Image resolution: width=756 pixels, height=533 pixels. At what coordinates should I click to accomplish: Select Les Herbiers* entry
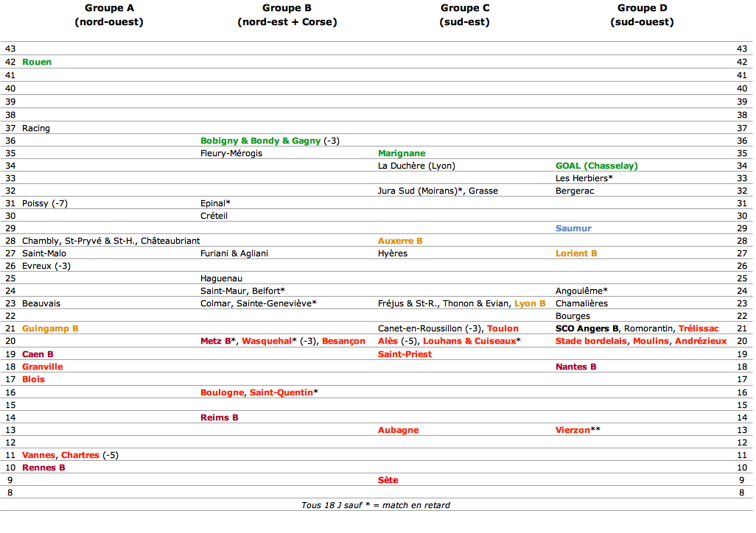coord(584,178)
